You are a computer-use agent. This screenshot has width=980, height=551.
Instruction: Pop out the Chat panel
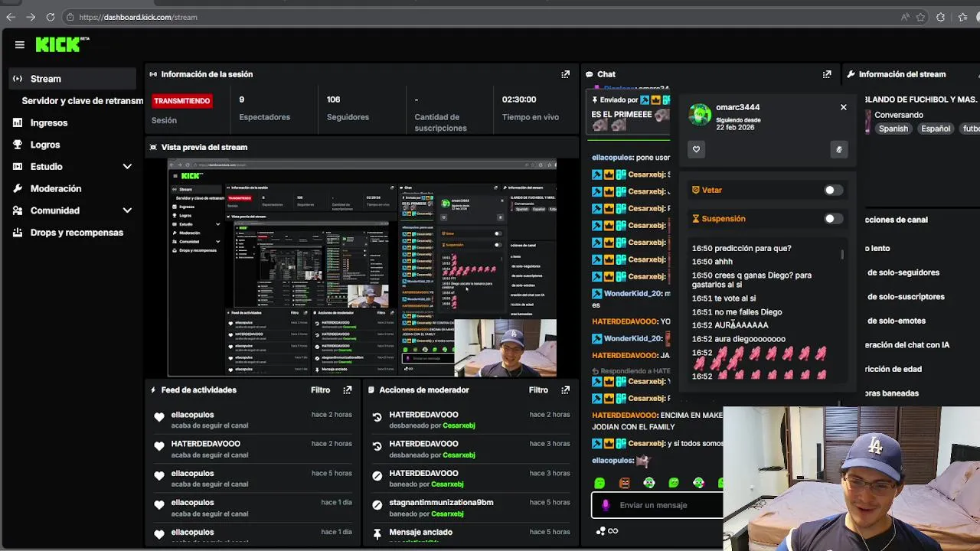coord(827,74)
